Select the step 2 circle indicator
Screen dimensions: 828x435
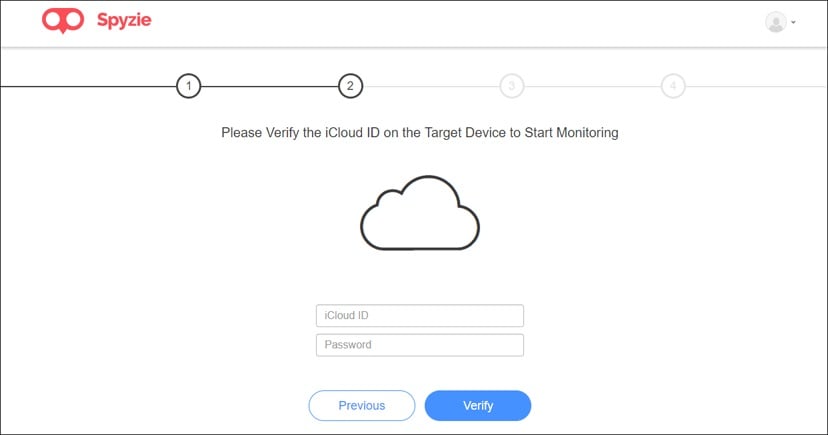click(350, 86)
